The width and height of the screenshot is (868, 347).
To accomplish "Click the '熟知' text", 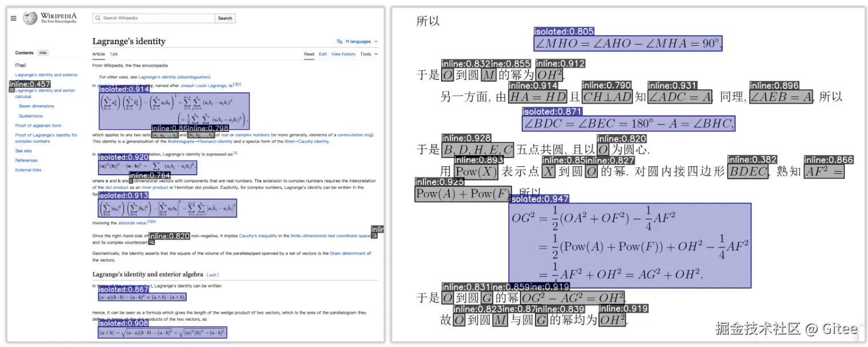I will click(x=788, y=171).
